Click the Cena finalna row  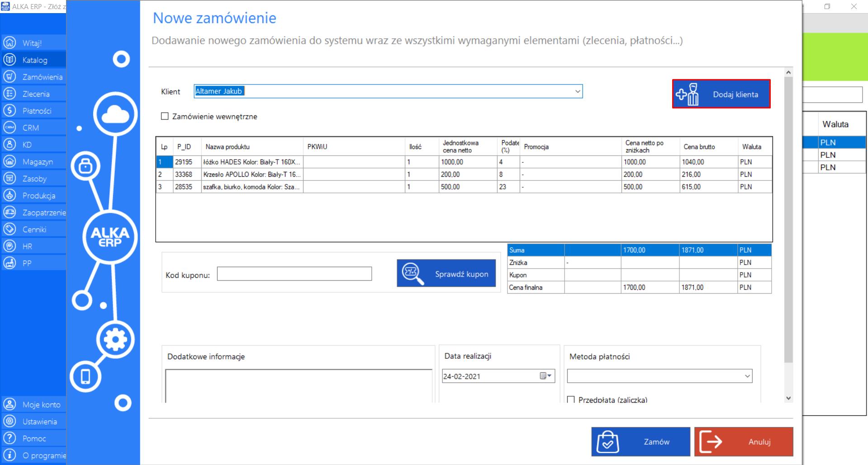point(640,287)
